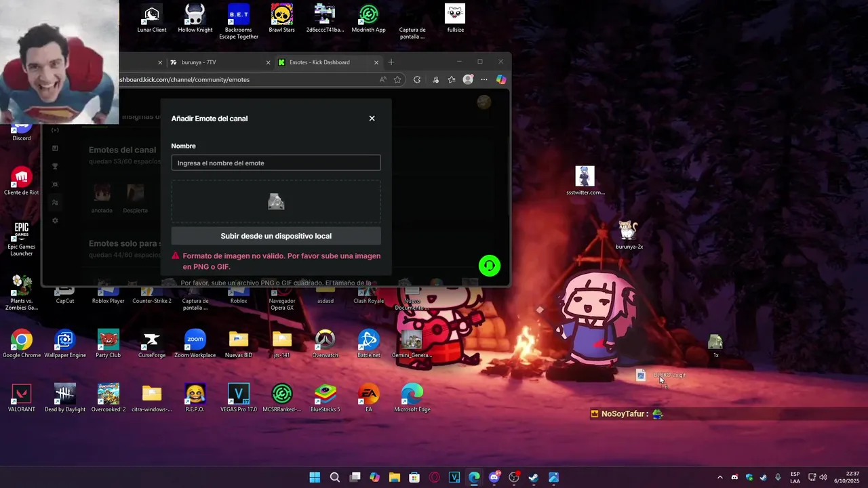Image resolution: width=868 pixels, height=488 pixels.
Task: Open R.E.P.O. desktop icon
Action: click(x=195, y=398)
